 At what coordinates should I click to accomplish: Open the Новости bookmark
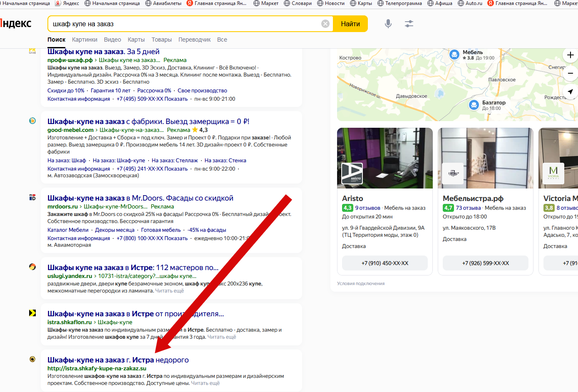[331, 3]
